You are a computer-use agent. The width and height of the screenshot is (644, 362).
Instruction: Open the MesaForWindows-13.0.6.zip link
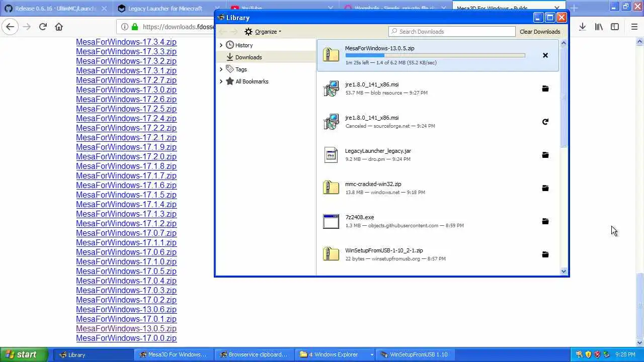point(126,309)
